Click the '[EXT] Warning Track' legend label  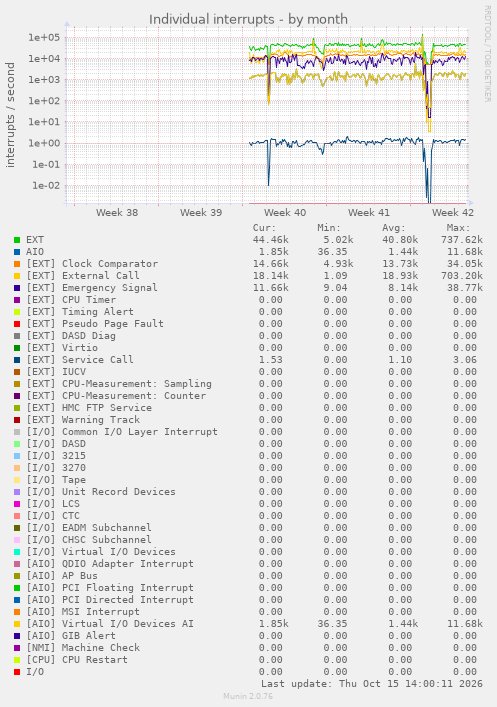[83, 420]
